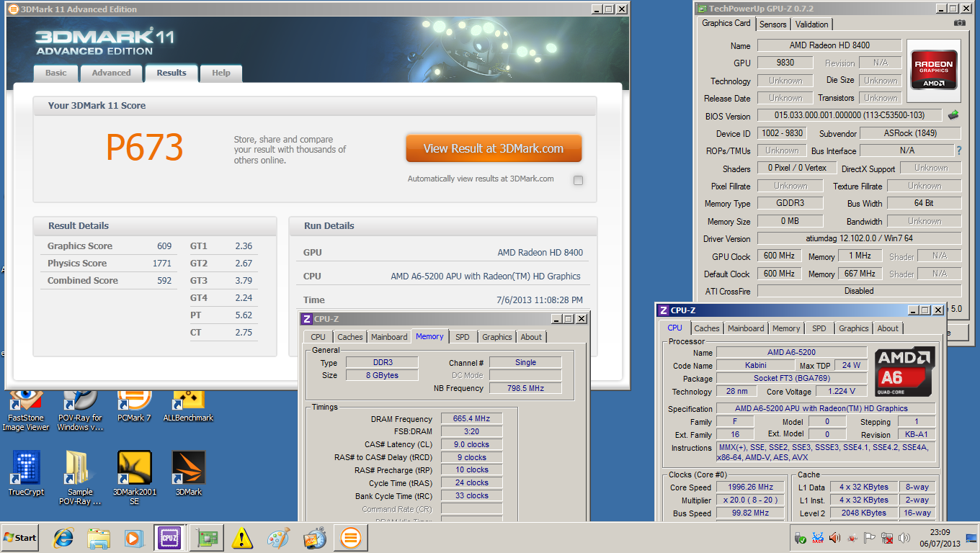
Task: Open Sample POV-Ray folder shortcut
Action: click(x=80, y=478)
